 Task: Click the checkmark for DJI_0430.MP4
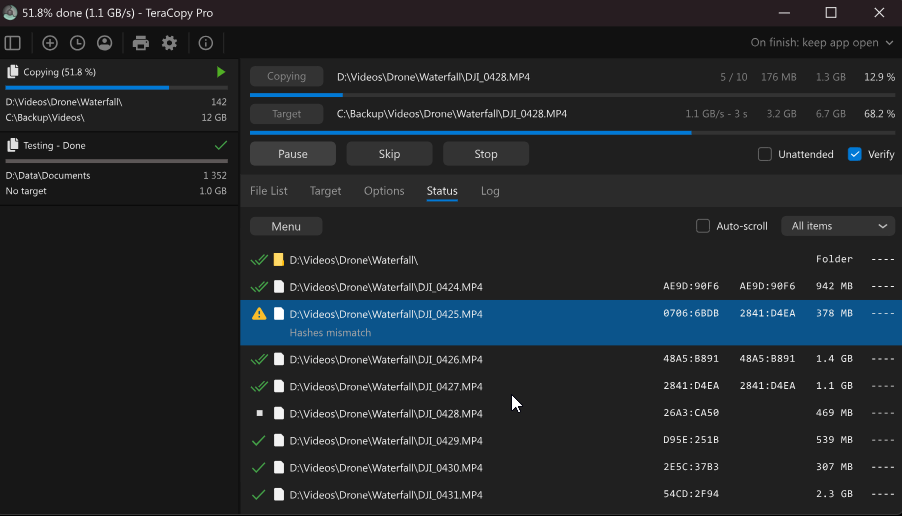click(x=259, y=468)
